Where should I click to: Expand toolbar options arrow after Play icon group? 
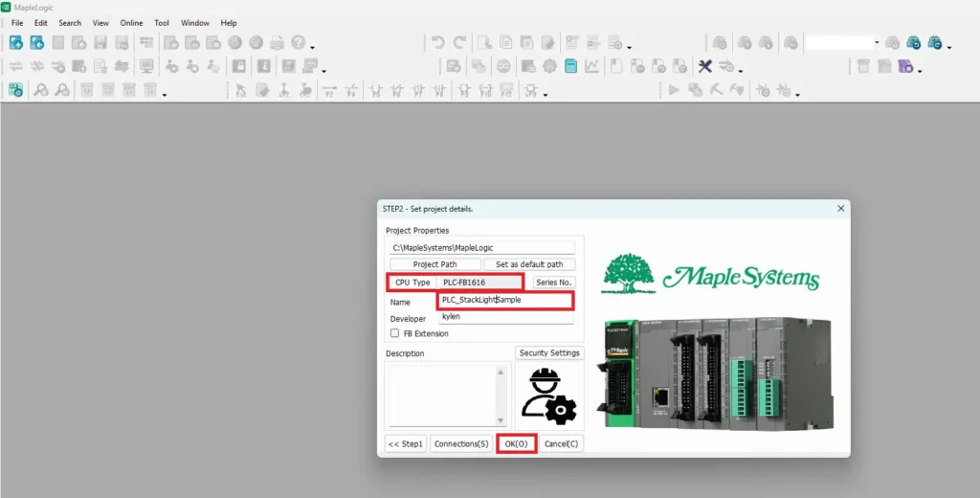point(797,95)
